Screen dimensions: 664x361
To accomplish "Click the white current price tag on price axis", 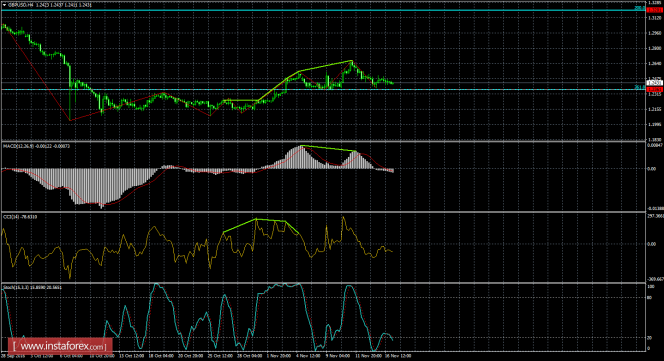I will [x=655, y=83].
